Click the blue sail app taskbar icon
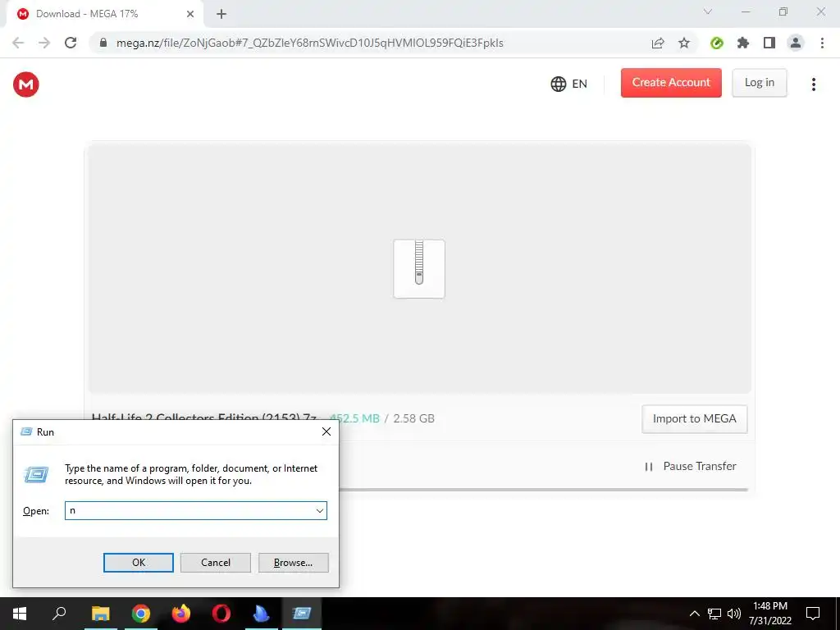 coord(262,614)
